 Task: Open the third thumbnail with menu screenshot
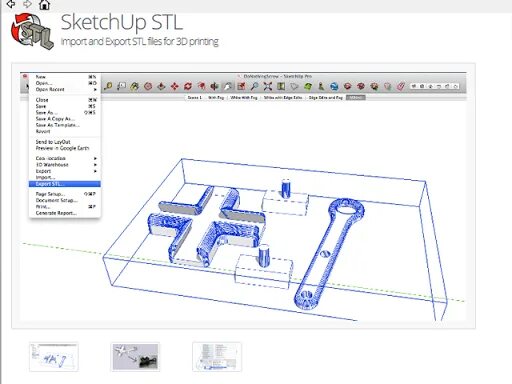click(x=217, y=357)
